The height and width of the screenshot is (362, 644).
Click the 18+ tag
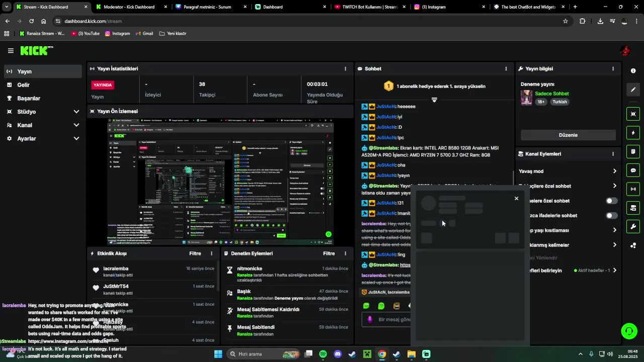coord(541,102)
